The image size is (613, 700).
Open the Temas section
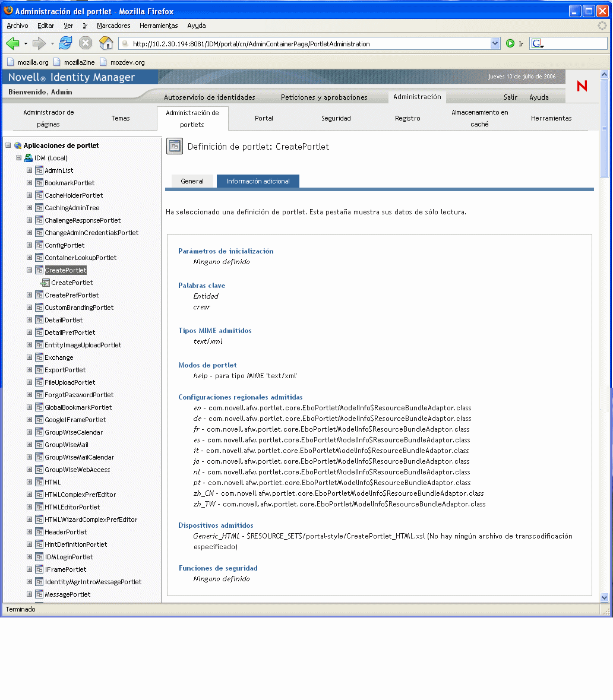tap(121, 118)
